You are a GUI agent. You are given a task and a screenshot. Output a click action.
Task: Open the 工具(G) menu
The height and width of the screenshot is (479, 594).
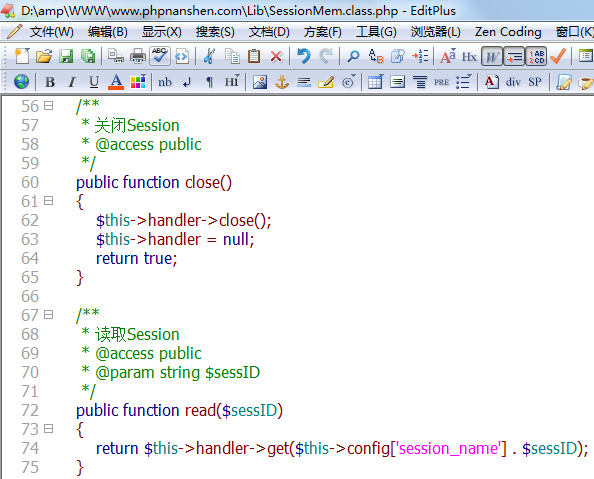(x=376, y=32)
